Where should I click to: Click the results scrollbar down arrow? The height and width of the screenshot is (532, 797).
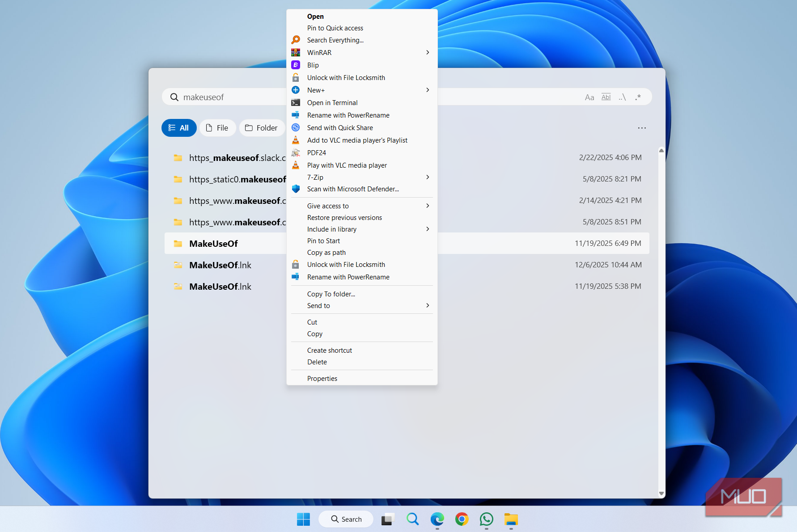point(661,494)
